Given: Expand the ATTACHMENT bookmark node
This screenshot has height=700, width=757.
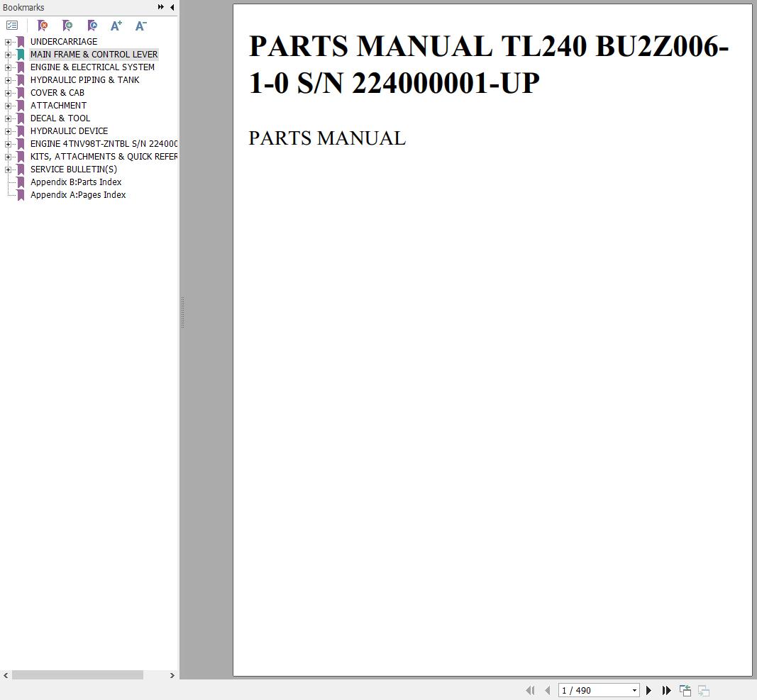Looking at the screenshot, I should [8, 106].
